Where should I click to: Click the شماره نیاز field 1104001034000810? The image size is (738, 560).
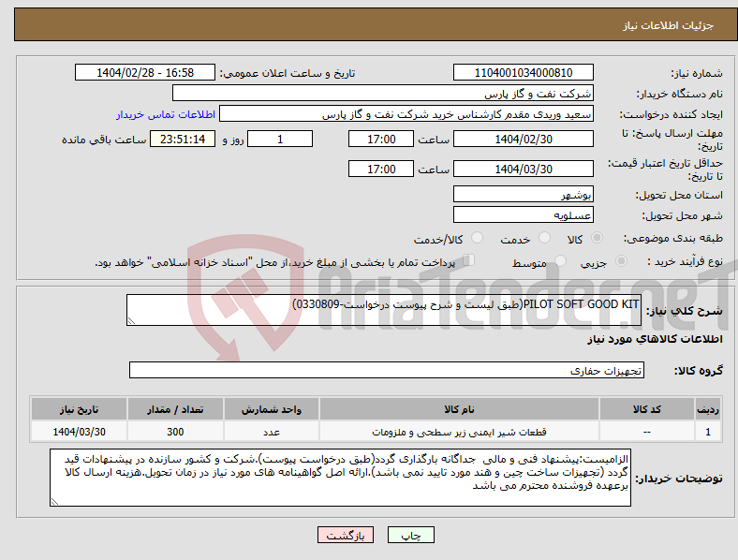524,72
